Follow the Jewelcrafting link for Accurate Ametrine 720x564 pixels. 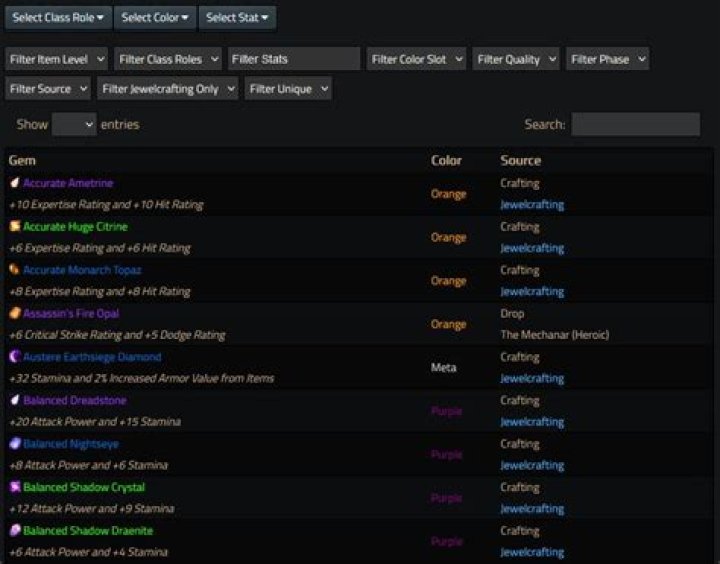click(x=532, y=205)
